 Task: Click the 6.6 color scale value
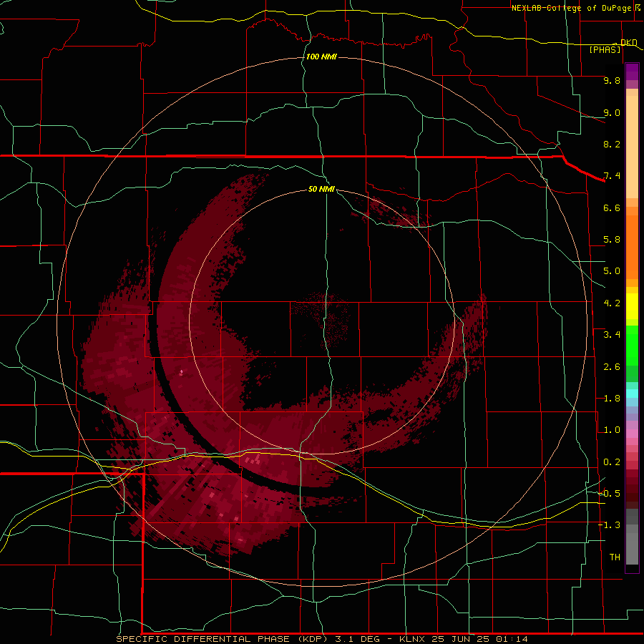[612, 208]
